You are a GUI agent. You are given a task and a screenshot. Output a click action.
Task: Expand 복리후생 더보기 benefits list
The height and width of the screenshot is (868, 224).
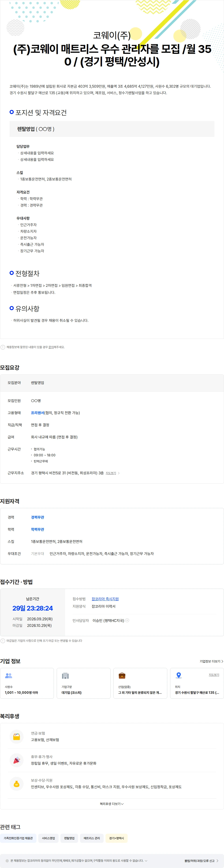[x=112, y=804]
